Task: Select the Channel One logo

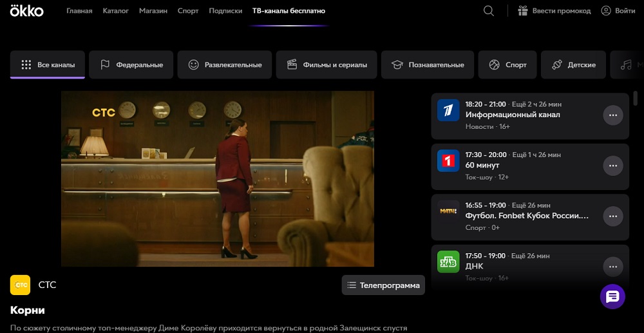Action: tap(448, 110)
